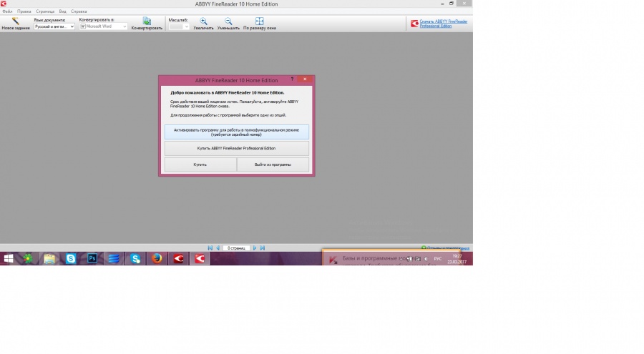Open the document language dropdown

click(54, 26)
